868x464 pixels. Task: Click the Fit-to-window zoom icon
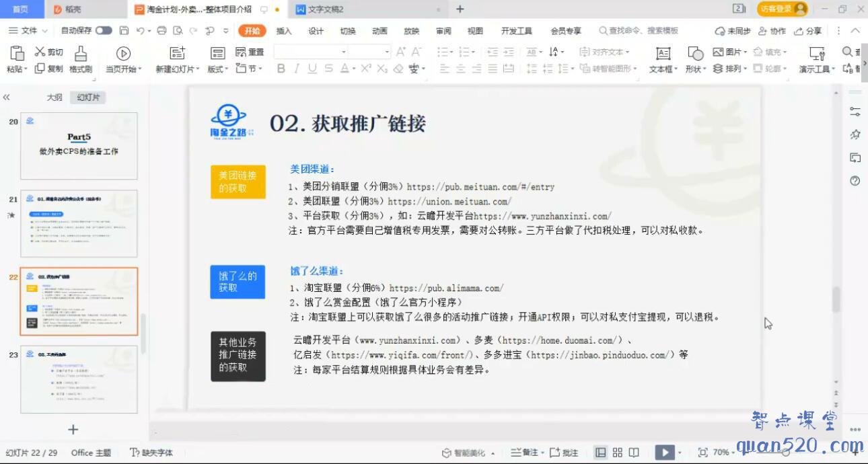(703, 453)
